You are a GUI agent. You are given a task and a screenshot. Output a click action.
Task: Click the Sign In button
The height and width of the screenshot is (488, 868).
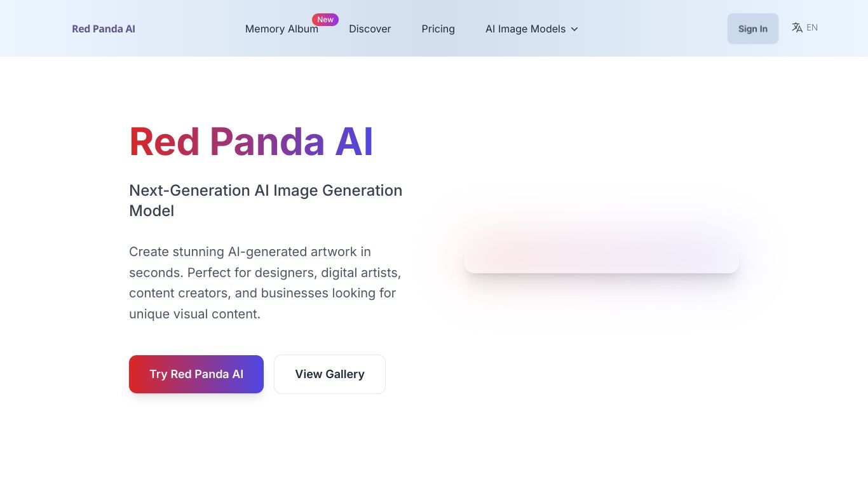[x=752, y=29]
